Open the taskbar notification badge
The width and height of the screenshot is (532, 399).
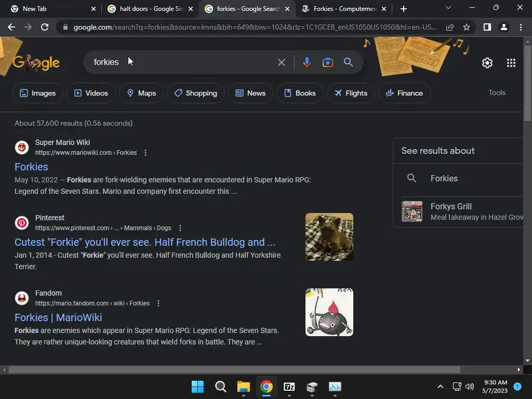point(517,387)
